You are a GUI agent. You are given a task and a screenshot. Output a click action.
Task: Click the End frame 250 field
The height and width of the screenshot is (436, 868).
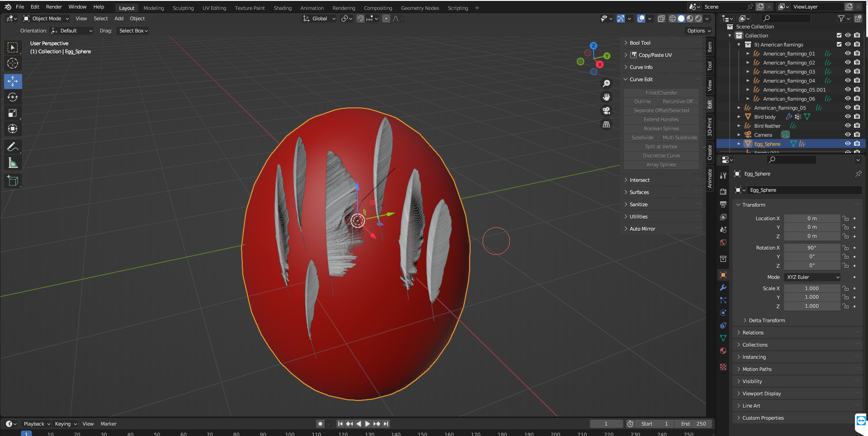pyautogui.click(x=694, y=424)
